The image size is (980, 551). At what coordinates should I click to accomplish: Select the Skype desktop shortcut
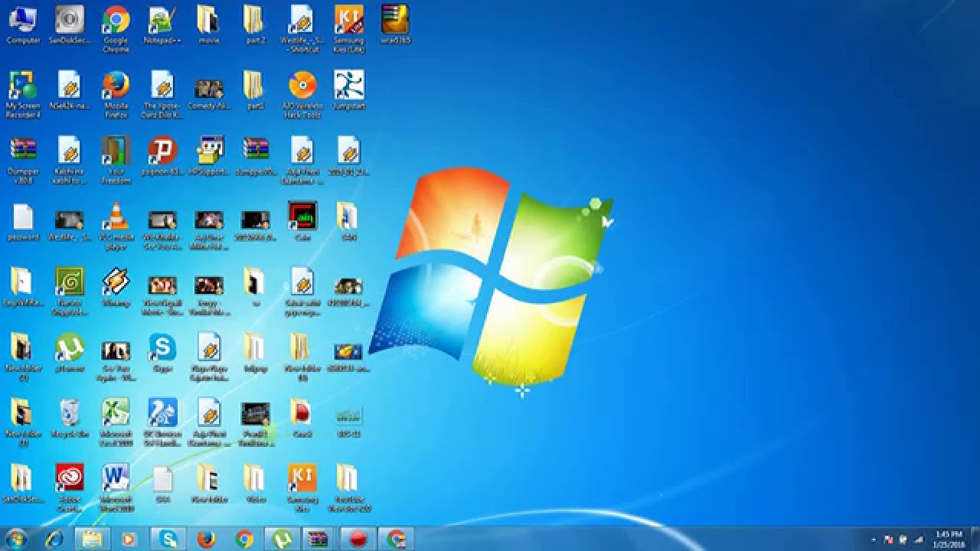point(162,354)
